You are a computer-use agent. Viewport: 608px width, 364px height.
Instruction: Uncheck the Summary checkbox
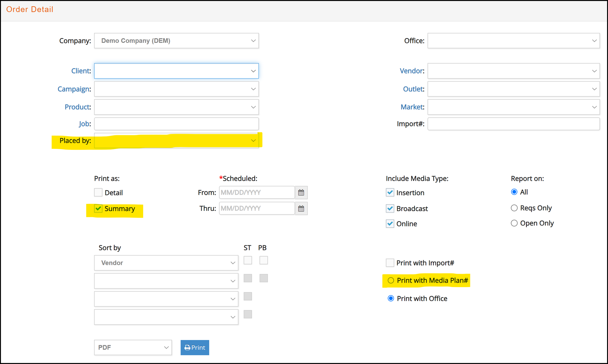click(98, 208)
